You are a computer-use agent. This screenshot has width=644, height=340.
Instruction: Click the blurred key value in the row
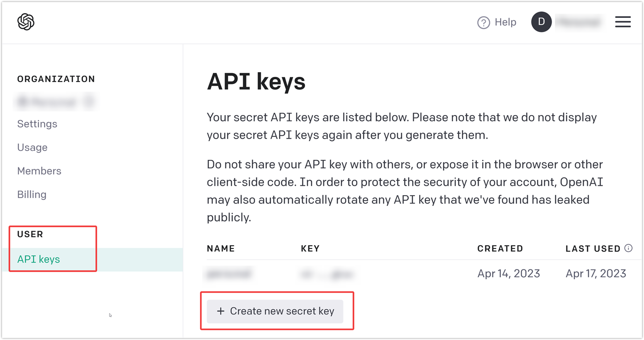(327, 273)
